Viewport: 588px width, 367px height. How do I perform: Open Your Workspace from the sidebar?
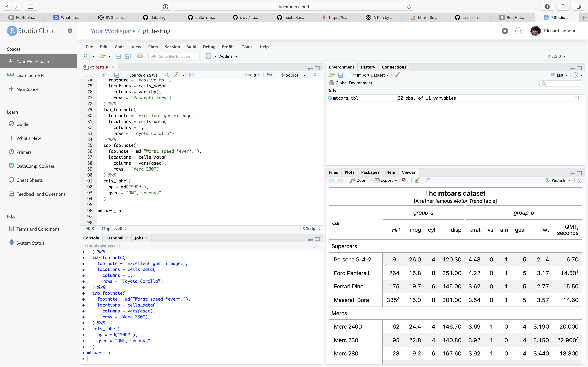coord(32,61)
